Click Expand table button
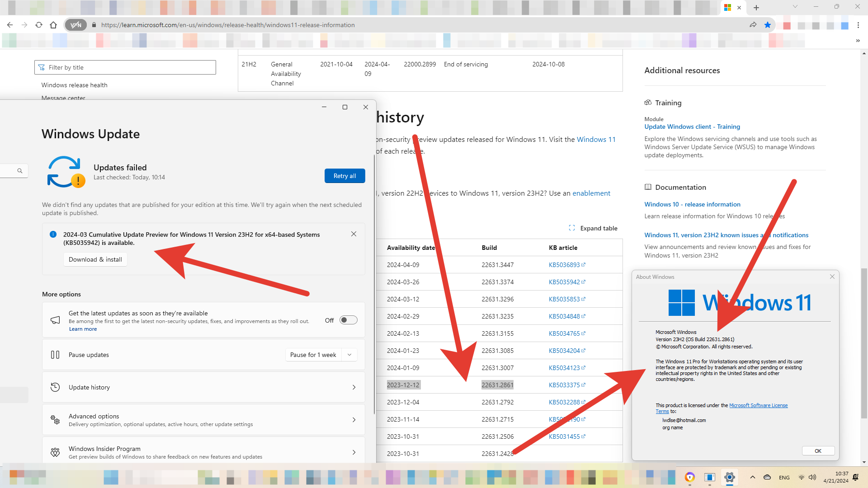The width and height of the screenshot is (868, 488). click(593, 228)
